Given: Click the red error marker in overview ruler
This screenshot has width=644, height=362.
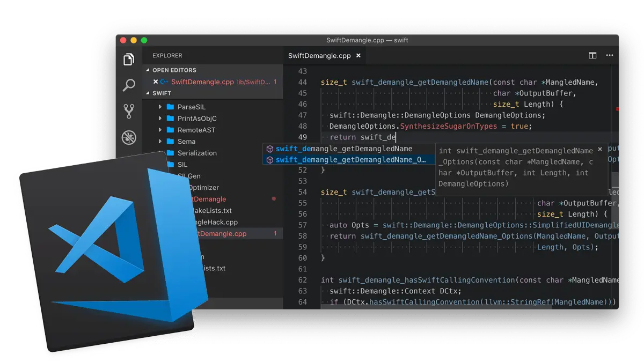Looking at the screenshot, I should (617, 109).
